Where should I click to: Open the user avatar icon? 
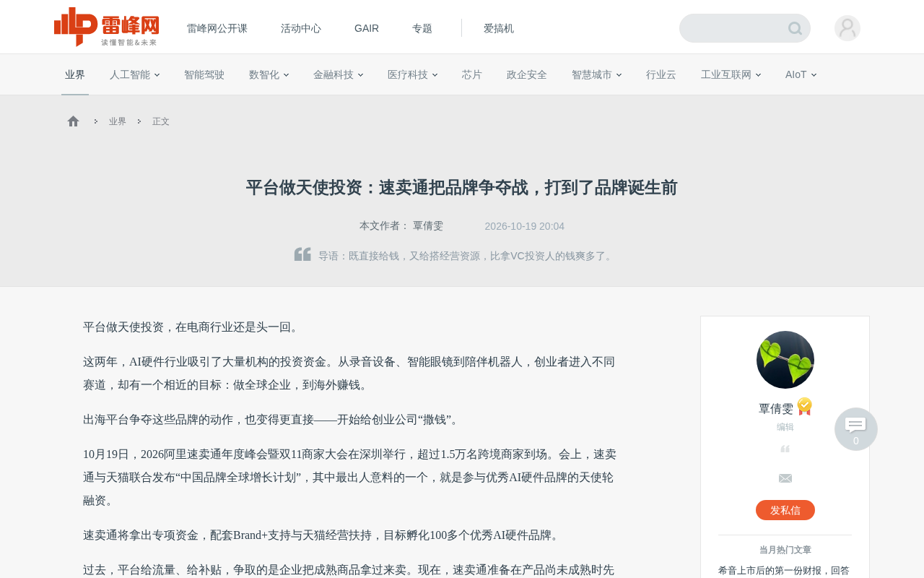coord(847,28)
